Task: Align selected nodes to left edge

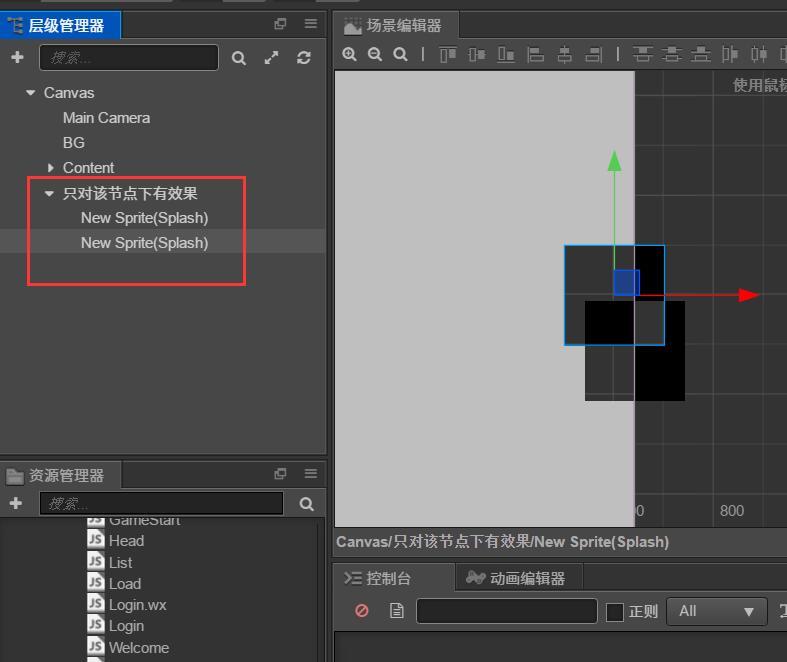Action: [x=536, y=54]
